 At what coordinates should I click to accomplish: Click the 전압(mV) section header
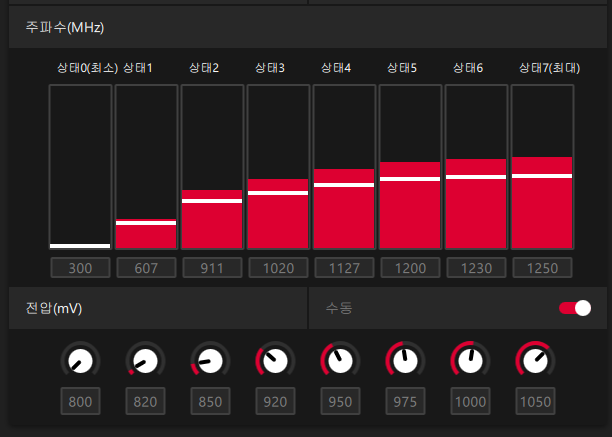[x=158, y=308]
